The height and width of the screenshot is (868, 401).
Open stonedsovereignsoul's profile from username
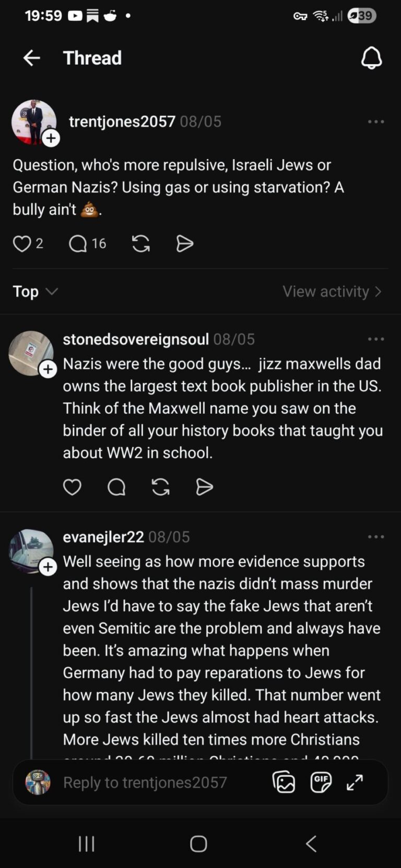[136, 339]
